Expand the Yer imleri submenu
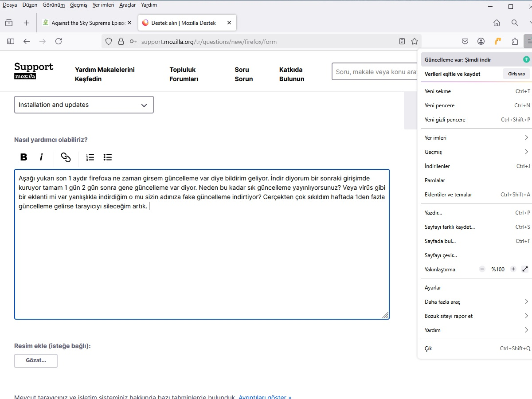This screenshot has width=532, height=399. [x=477, y=138]
